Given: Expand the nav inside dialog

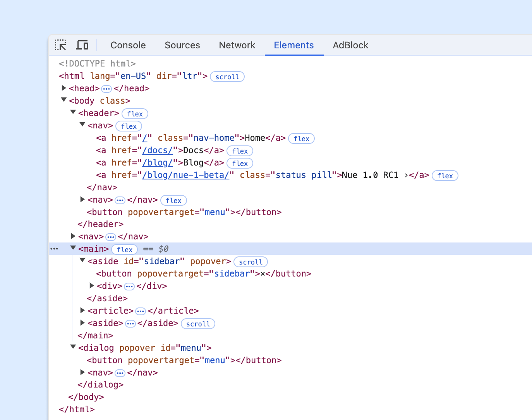Looking at the screenshot, I should 82,372.
